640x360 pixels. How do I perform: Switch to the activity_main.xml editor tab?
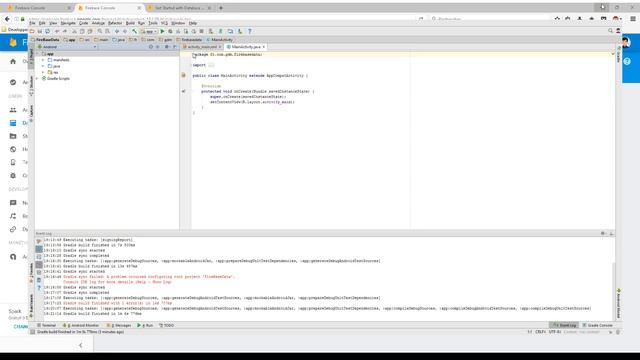(x=202, y=47)
